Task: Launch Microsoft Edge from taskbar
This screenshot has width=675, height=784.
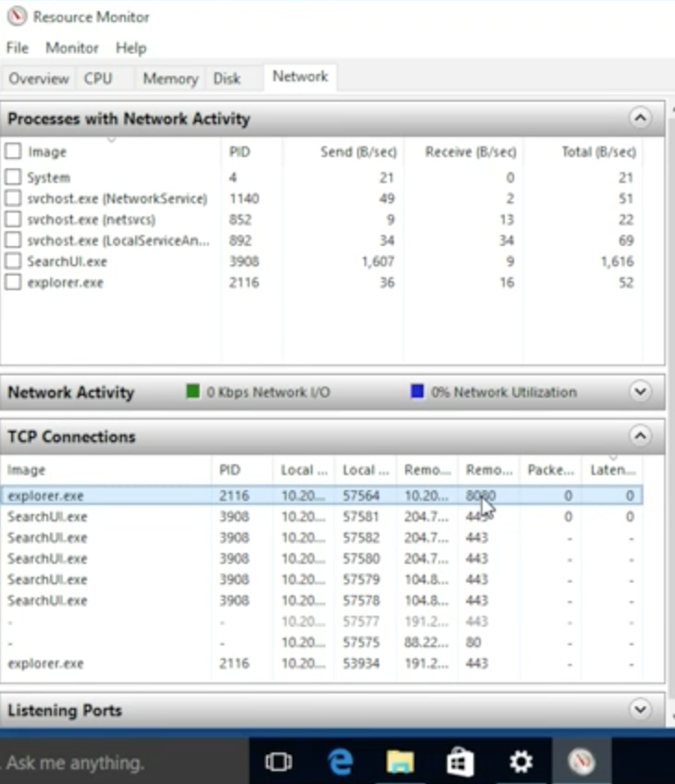Action: click(340, 762)
